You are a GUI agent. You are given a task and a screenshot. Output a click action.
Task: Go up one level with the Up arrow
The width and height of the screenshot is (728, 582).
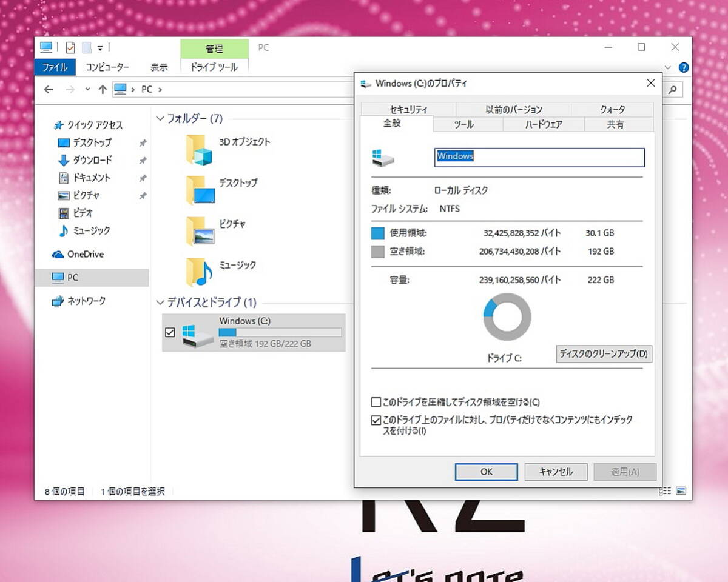pyautogui.click(x=103, y=89)
